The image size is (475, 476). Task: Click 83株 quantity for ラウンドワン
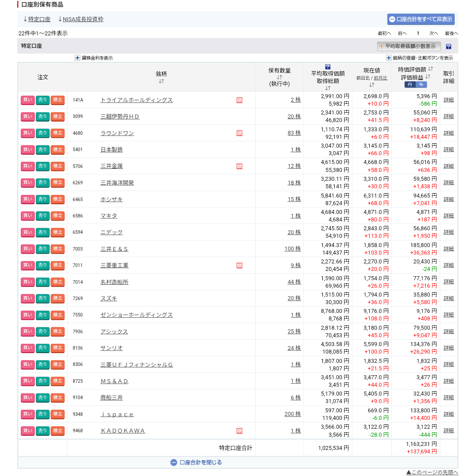[294, 133]
